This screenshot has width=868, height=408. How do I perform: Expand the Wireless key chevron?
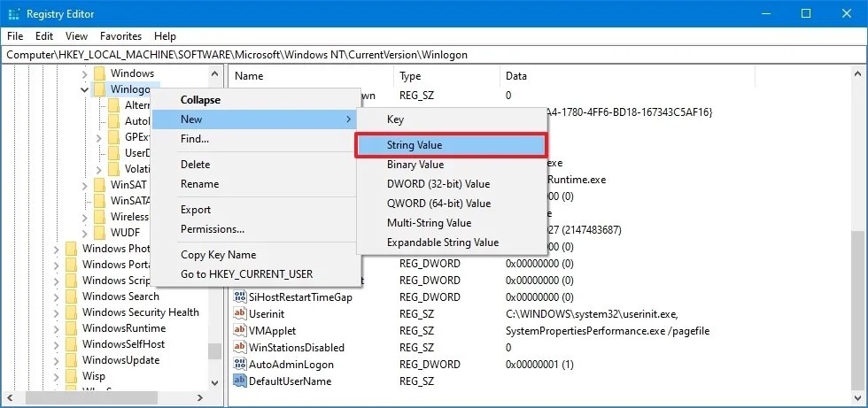click(85, 217)
